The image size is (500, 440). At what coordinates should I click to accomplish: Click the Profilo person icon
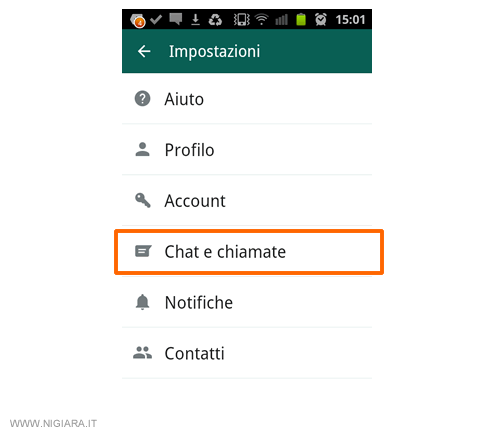click(142, 149)
